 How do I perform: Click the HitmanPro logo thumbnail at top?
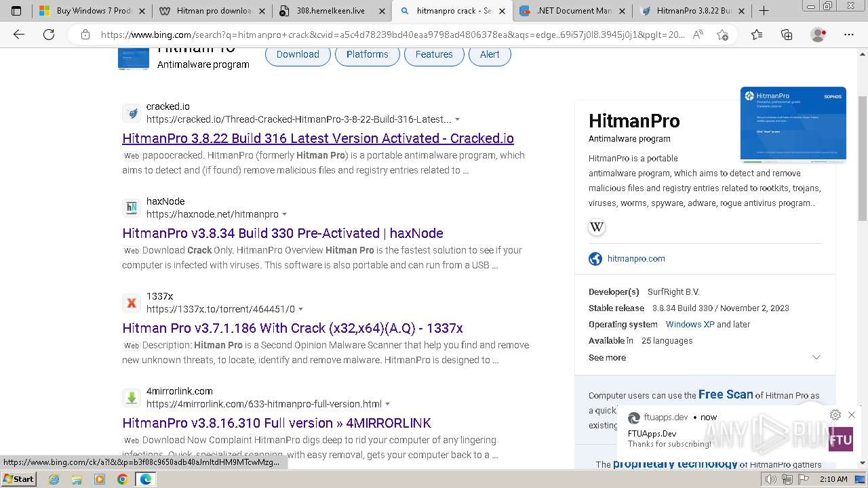(134, 59)
